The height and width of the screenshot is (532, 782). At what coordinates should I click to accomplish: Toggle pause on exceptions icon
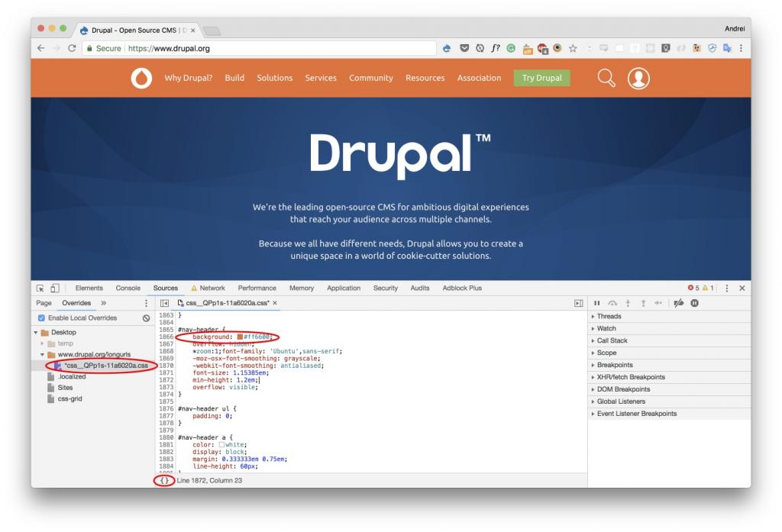point(695,303)
